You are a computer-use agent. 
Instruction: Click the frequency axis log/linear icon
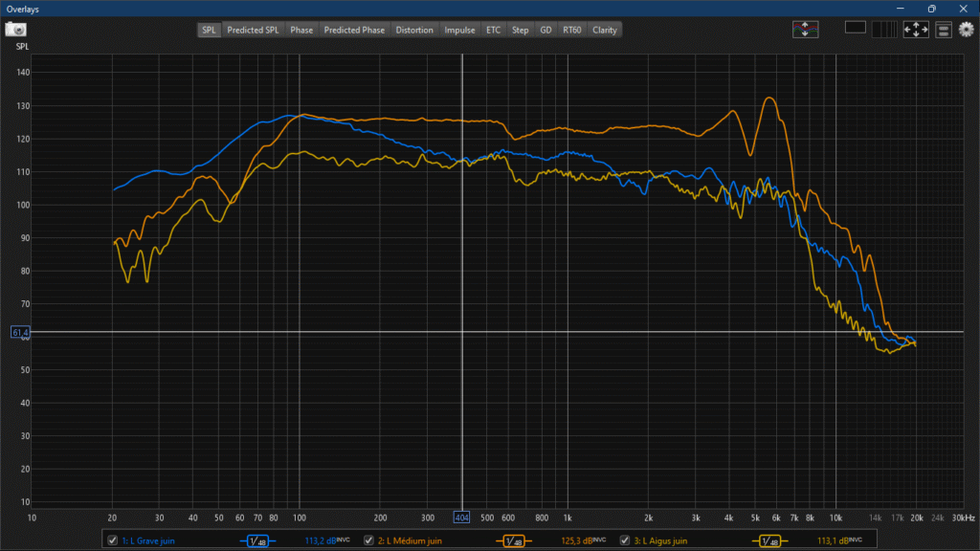pyautogui.click(x=886, y=30)
